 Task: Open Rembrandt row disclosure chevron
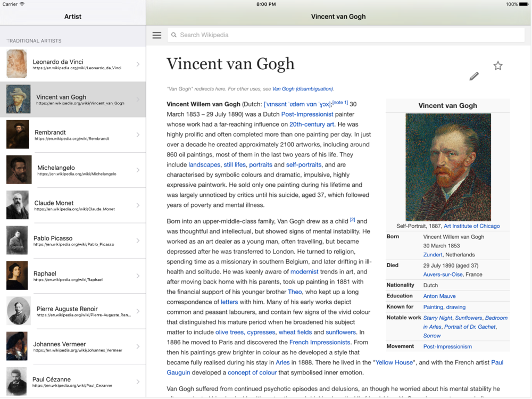pos(138,135)
